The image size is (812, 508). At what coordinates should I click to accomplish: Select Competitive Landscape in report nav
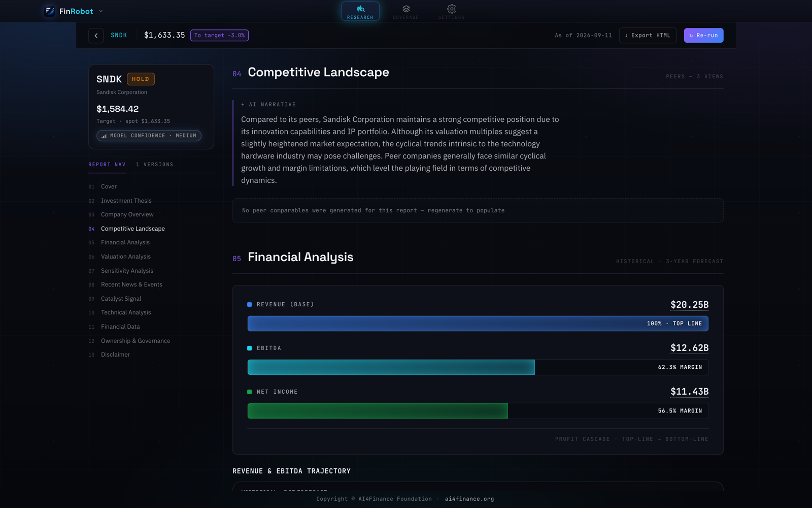point(133,229)
